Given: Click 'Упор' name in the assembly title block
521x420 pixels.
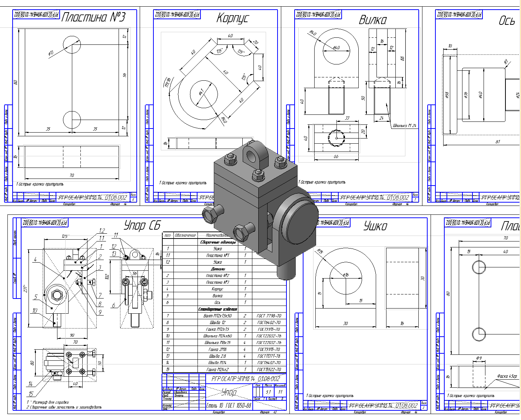Looking at the screenshot, I should pyautogui.click(x=229, y=392).
